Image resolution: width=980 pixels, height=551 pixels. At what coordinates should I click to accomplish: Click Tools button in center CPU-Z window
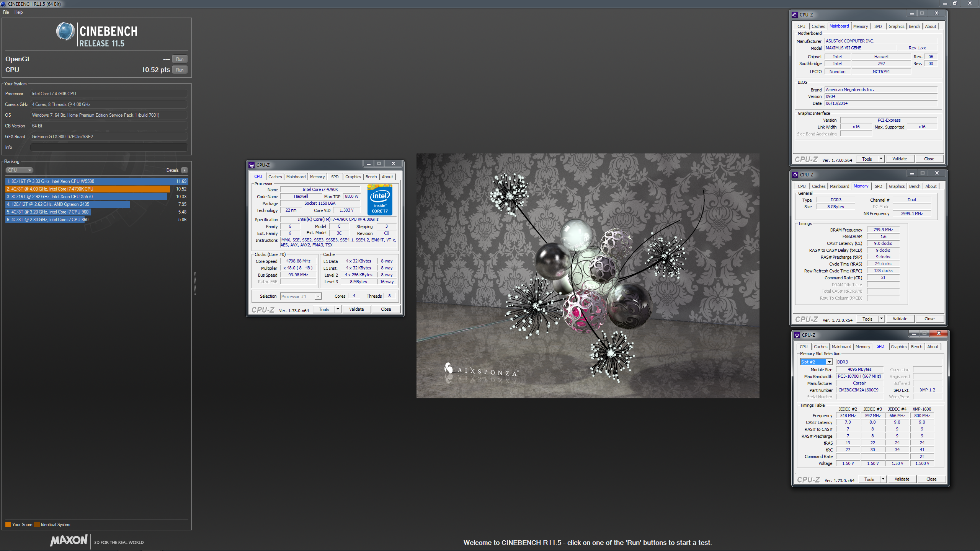click(324, 309)
